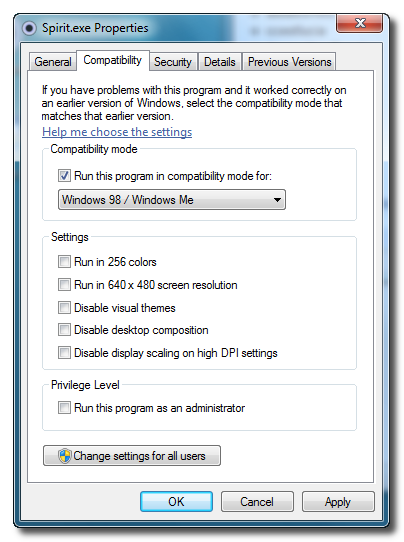Check Run in 640 x 480 screen resolution

64,285
